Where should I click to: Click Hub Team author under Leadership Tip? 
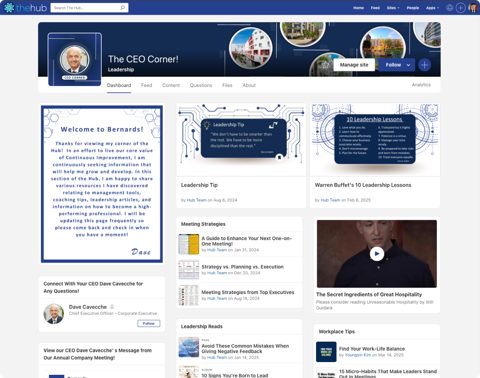[x=196, y=200]
